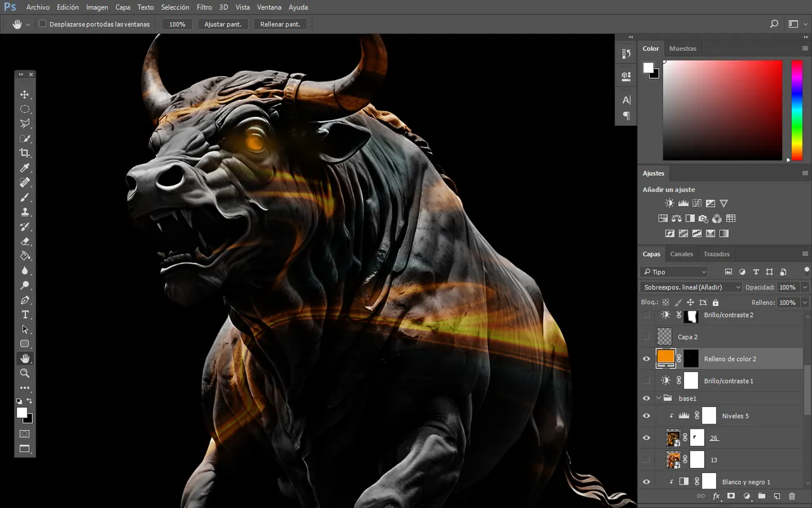This screenshot has height=508, width=812.
Task: Select the Rounded Rectangle shape tool
Action: [x=25, y=344]
